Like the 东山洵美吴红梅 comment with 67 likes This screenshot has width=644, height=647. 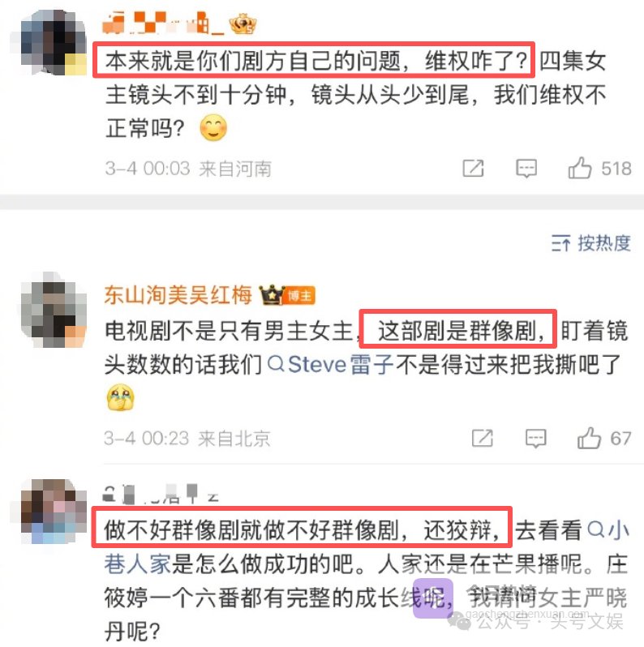(589, 438)
